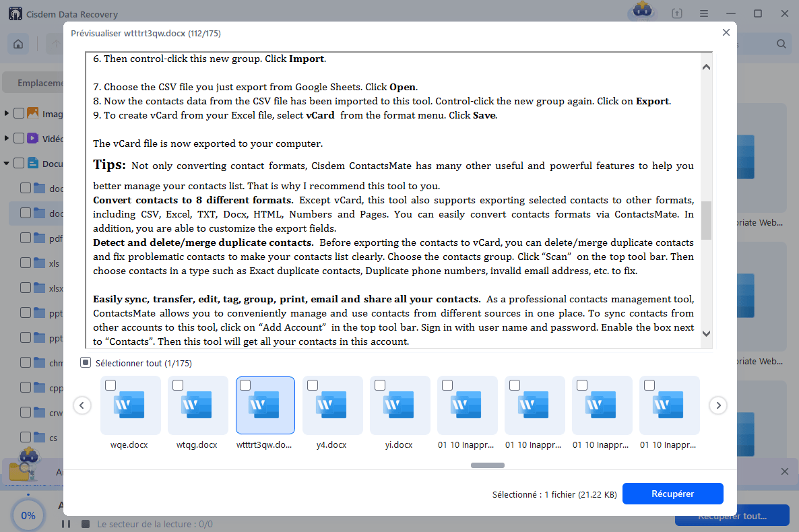
Task: Toggle the Sélectionner tout checkbox
Action: point(86,362)
